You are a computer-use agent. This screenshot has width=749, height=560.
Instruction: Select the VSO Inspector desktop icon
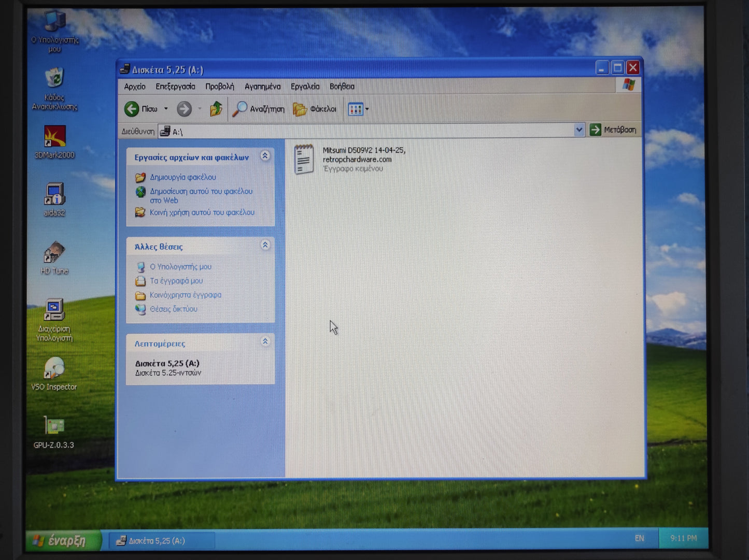point(54,369)
